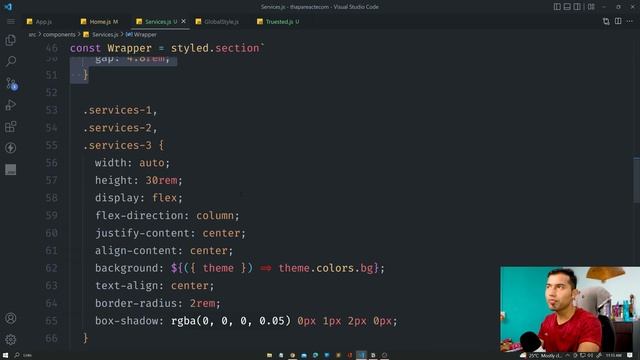Click the VS Code logo in the title bar
640x360 pixels.
[x=8, y=7]
